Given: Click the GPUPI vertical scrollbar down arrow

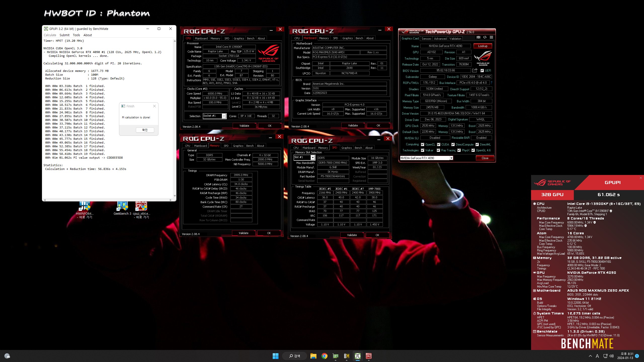Looking at the screenshot, I should click(x=175, y=196).
